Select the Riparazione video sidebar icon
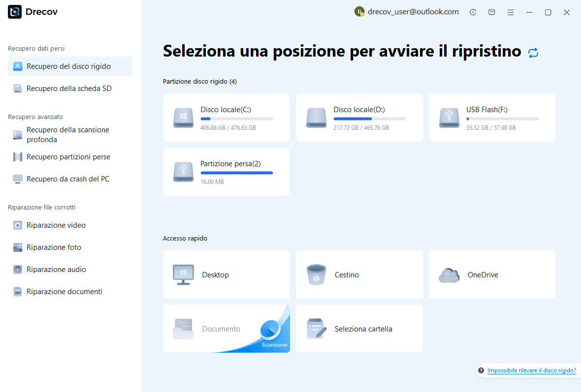The image size is (581, 392). (x=17, y=225)
